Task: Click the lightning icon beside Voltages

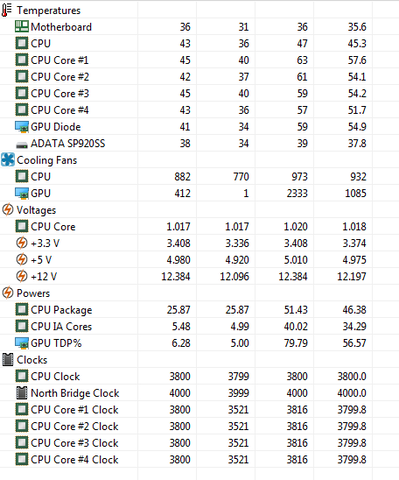Action: 7,210
